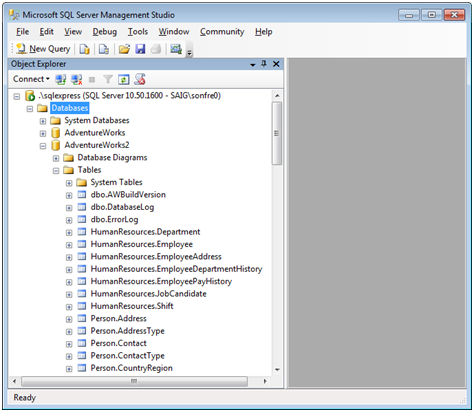Toggle auto-hide pin on Object Explorer
Screen dimensions: 474x412
(264, 64)
